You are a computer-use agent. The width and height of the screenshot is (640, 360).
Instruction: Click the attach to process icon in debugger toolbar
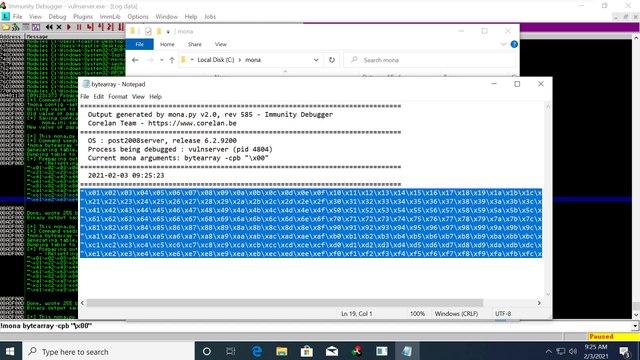pyautogui.click(x=16, y=27)
